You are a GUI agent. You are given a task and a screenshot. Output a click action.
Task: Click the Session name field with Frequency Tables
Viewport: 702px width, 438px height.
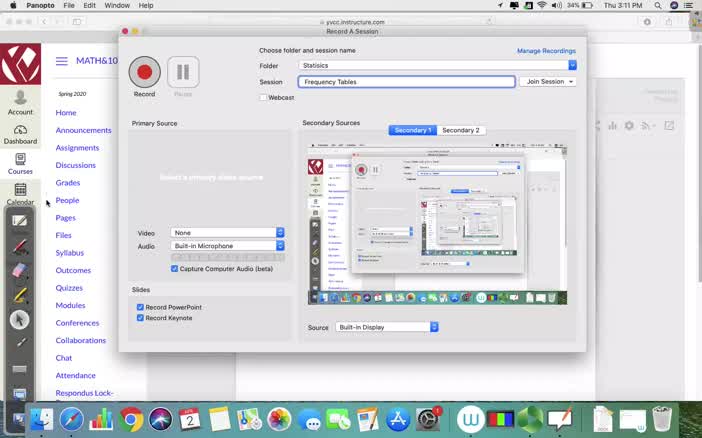[x=407, y=82]
